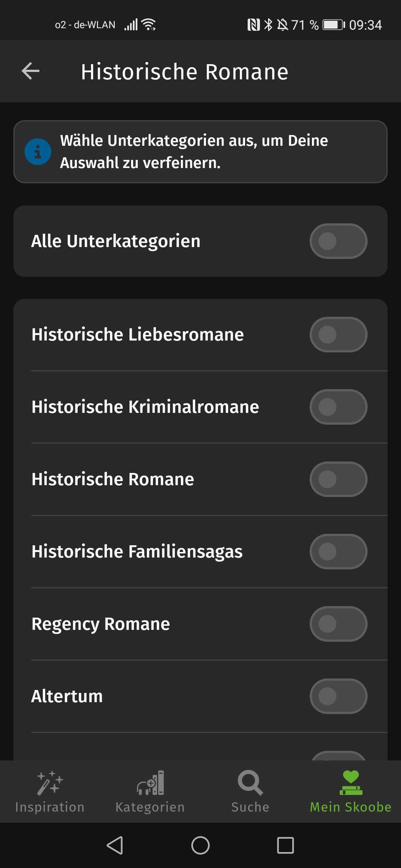Screen dimensions: 401x868
Task: Tap the Altertum row label
Action: click(67, 696)
